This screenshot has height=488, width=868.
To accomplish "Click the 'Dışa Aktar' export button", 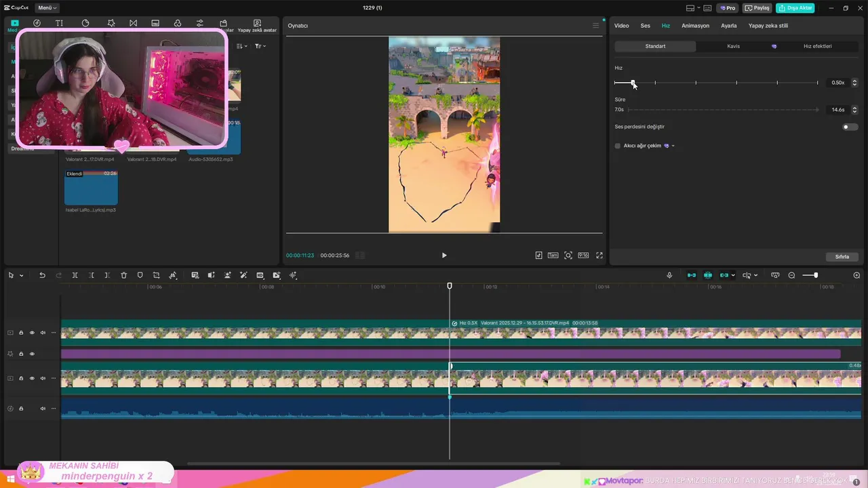I will (x=795, y=8).
